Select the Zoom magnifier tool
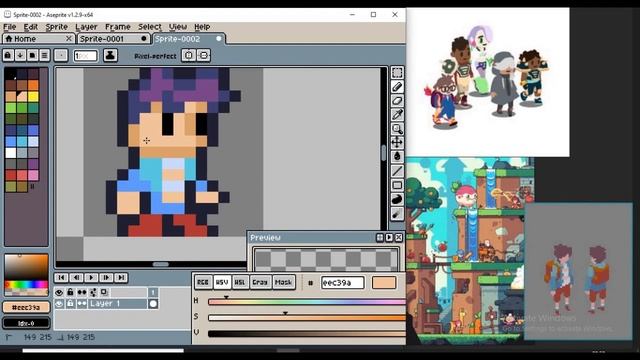 tap(397, 129)
